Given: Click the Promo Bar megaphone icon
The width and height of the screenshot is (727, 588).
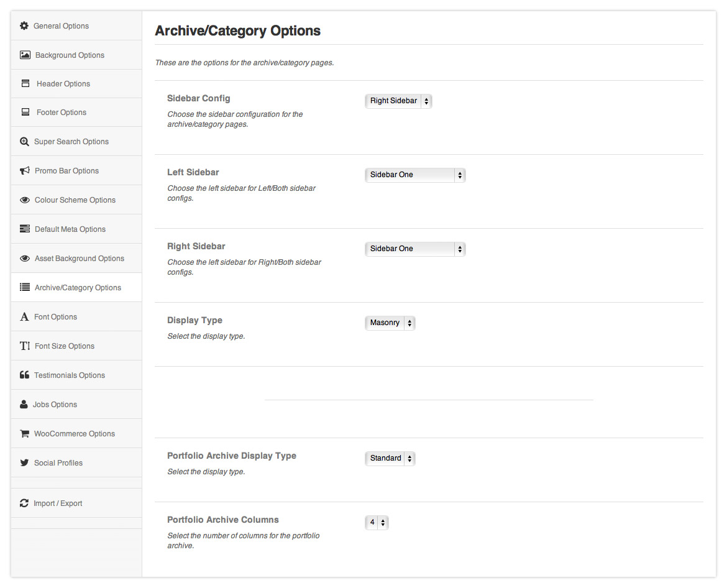Looking at the screenshot, I should point(25,171).
